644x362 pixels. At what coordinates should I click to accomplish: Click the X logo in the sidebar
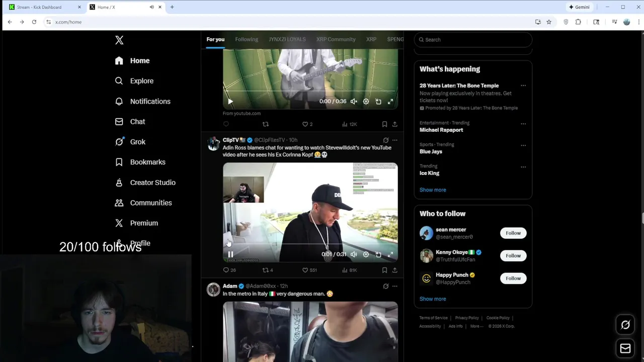point(119,40)
